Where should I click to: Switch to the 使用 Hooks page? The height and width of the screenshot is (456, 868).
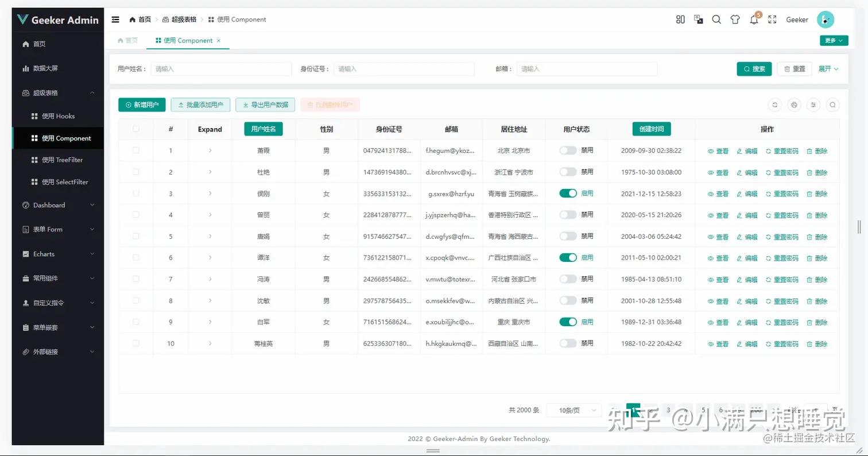[57, 115]
